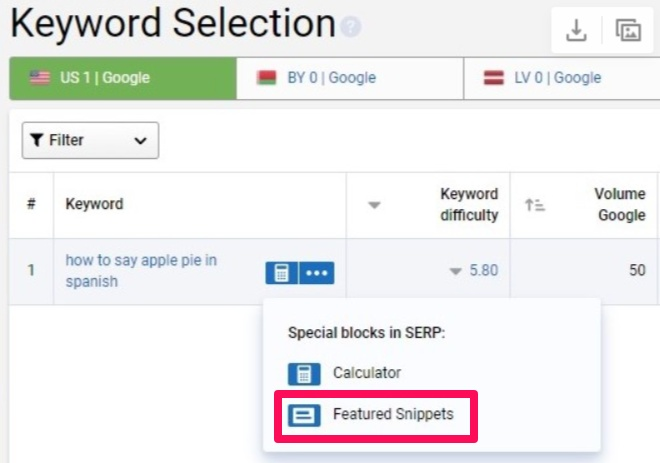Click the calculator icon in keyword row
This screenshot has height=463, width=660.
(x=281, y=272)
